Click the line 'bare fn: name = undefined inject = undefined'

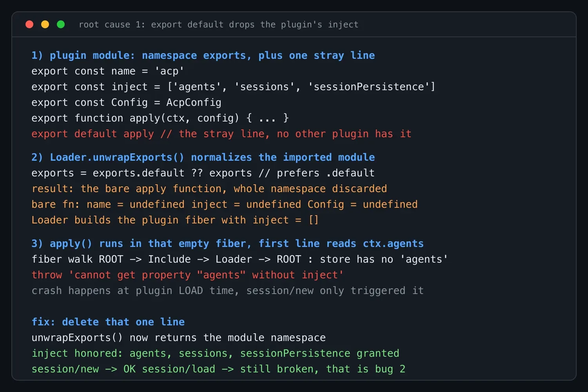click(x=225, y=205)
